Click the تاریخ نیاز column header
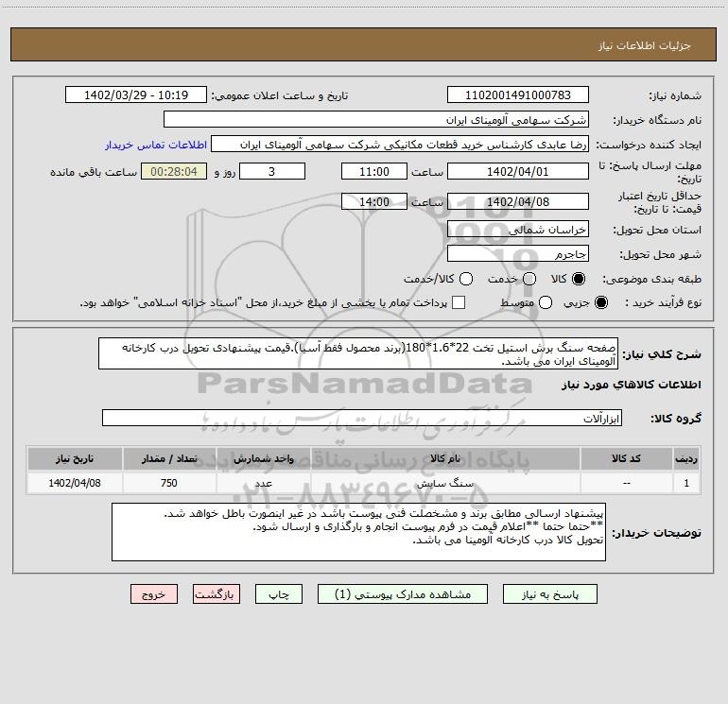 (x=75, y=458)
